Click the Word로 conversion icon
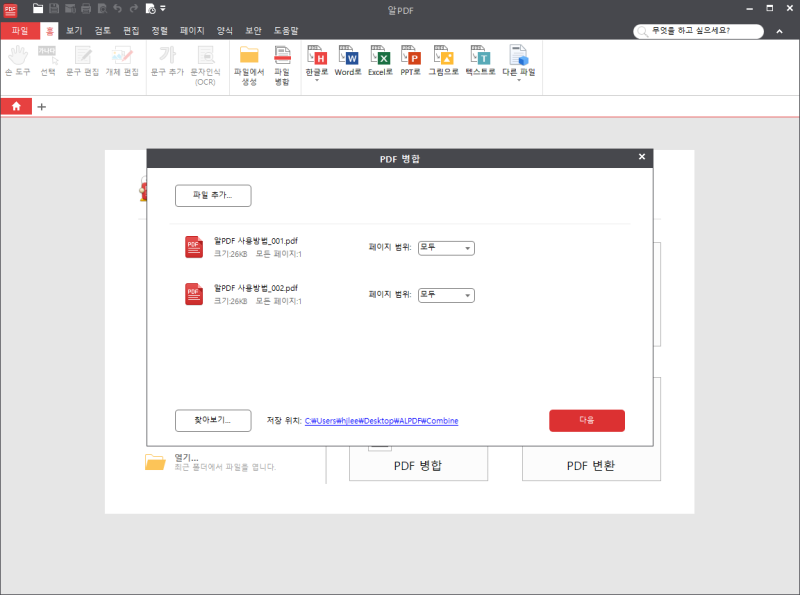Viewport: 800px width, 595px height. [x=348, y=62]
